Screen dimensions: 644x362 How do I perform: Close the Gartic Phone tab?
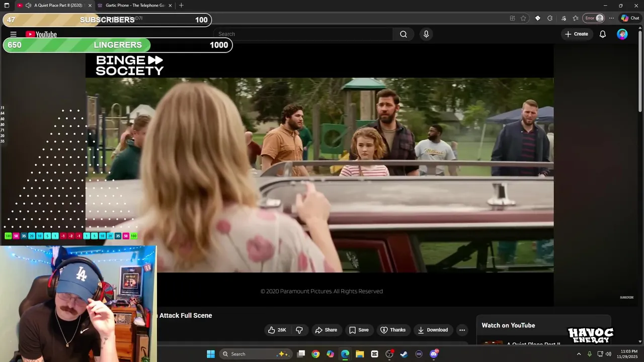click(x=170, y=6)
